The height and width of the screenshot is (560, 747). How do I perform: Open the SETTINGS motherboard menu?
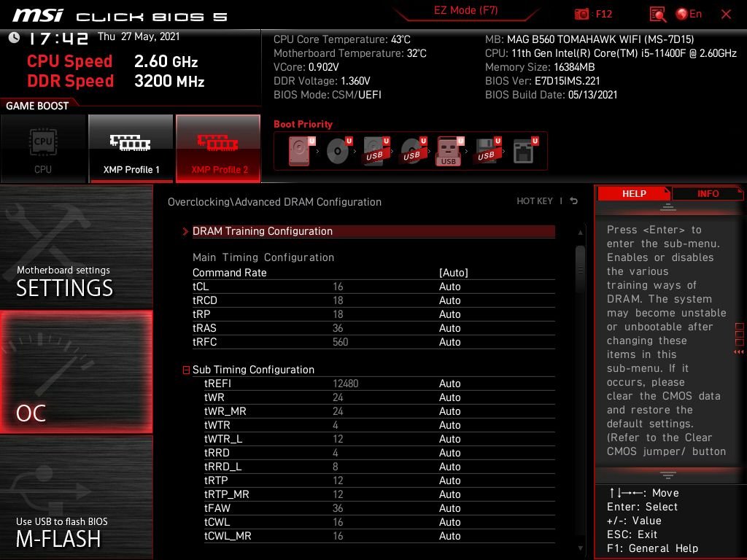pyautogui.click(x=76, y=246)
